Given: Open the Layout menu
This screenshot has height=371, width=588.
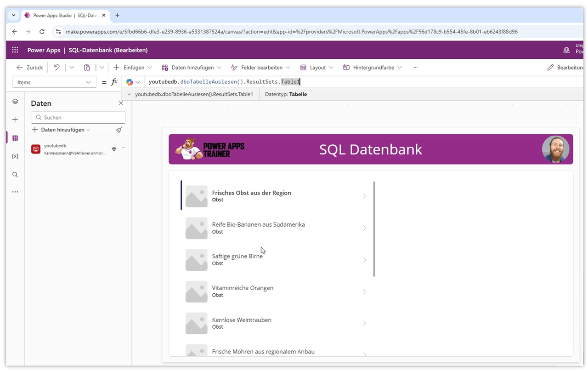Looking at the screenshot, I should (x=317, y=68).
